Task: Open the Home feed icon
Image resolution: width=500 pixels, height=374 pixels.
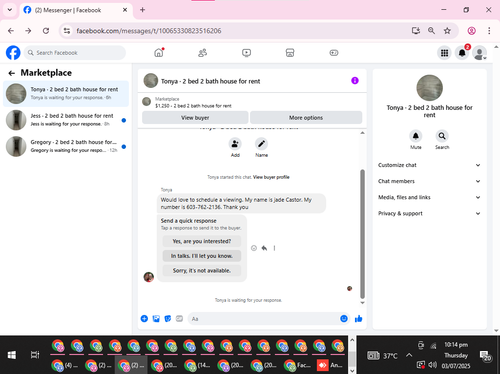Action: (159, 53)
